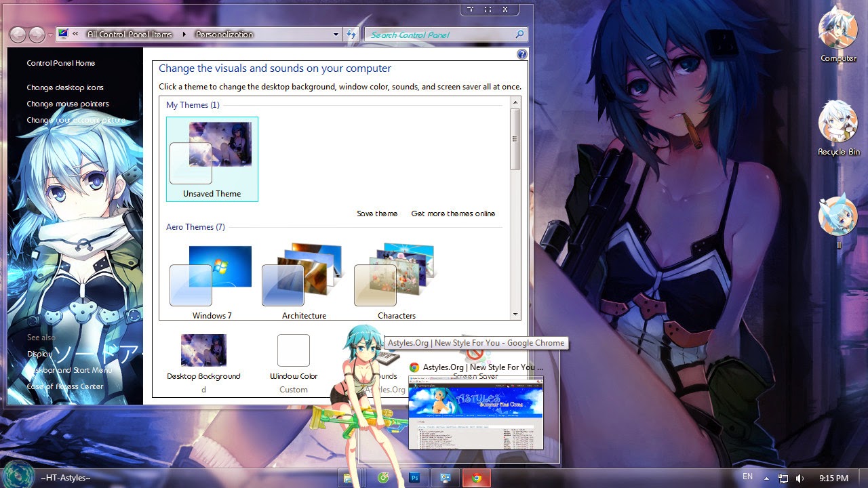This screenshot has width=868, height=488.
Task: Select the Unsaved Theme thumbnail
Action: click(212, 159)
